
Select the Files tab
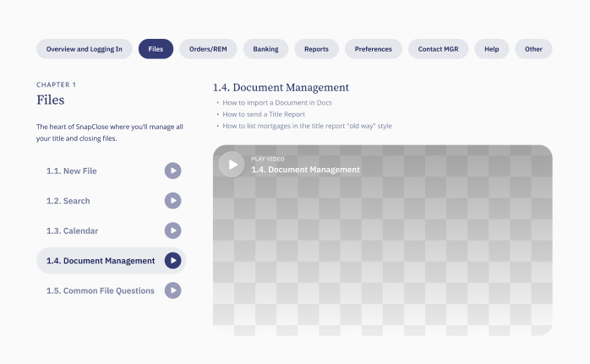coord(156,49)
